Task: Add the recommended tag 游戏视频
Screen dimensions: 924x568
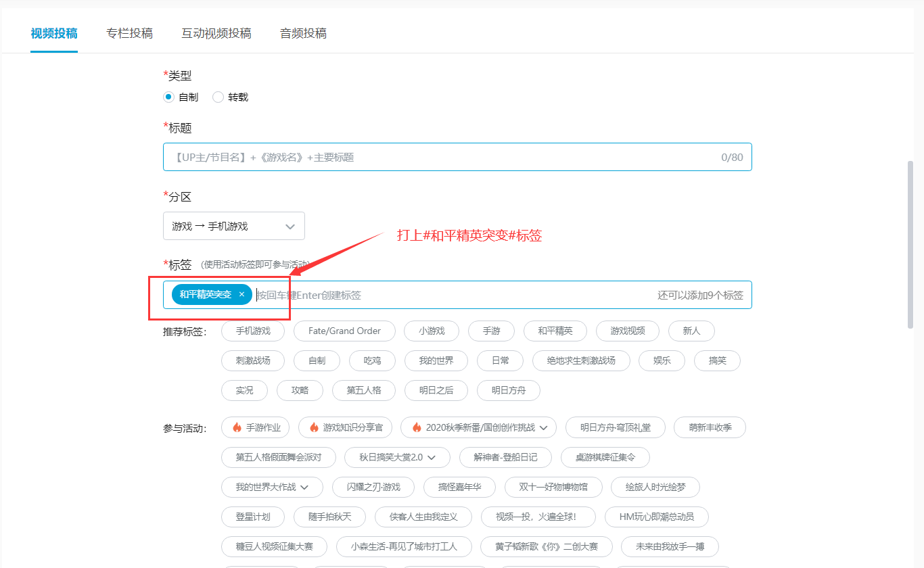Action: point(628,331)
